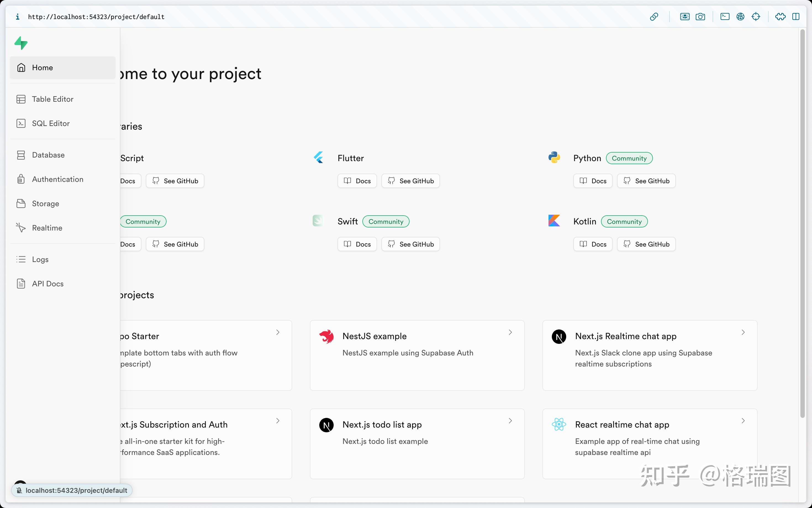Open Docs for Kotlin library
The width and height of the screenshot is (812, 508).
593,244
